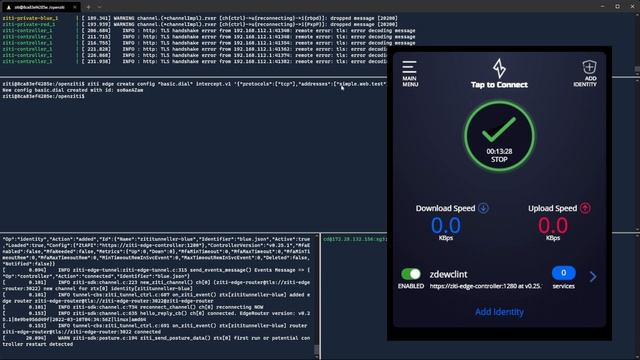Select the zdewclint identity name
Viewport: 640px width, 360px height.
tap(448, 274)
